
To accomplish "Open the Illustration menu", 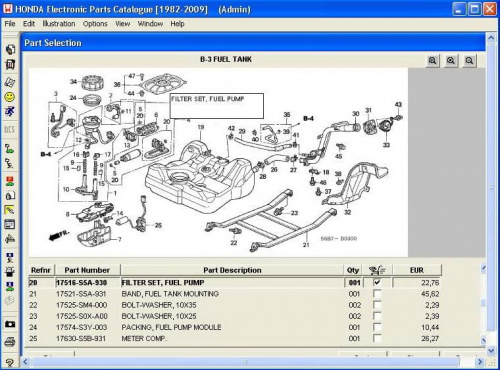I will (x=59, y=24).
